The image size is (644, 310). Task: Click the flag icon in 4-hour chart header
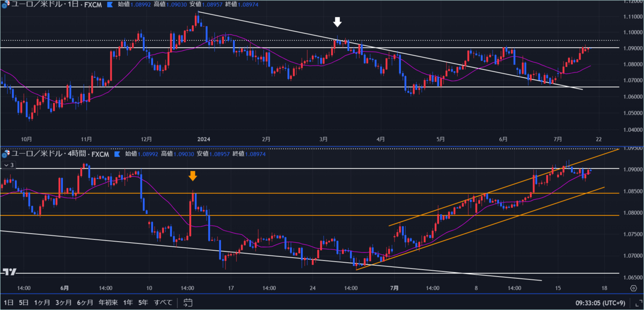pos(118,154)
